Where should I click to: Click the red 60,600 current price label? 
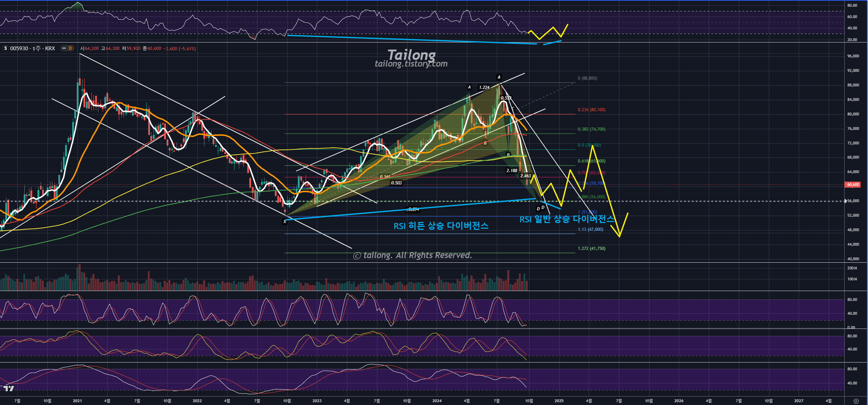click(853, 184)
